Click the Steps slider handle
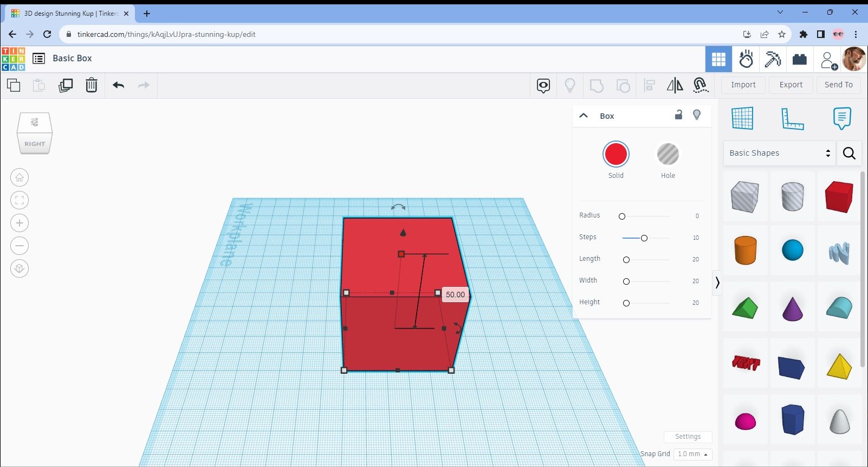This screenshot has width=868, height=467. tap(644, 238)
